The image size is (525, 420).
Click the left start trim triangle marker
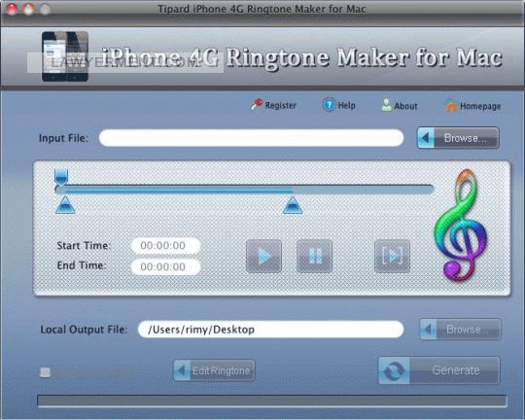coord(65,205)
